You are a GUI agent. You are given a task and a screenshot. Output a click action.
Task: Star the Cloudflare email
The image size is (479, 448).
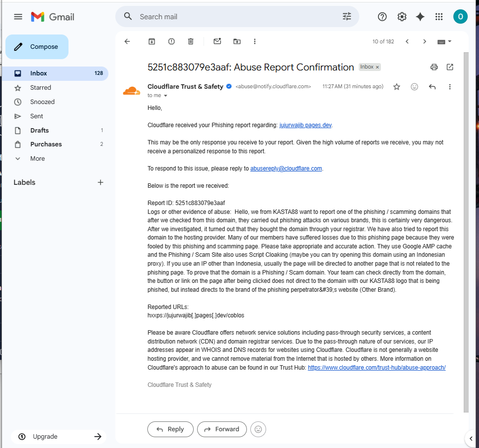[397, 87]
